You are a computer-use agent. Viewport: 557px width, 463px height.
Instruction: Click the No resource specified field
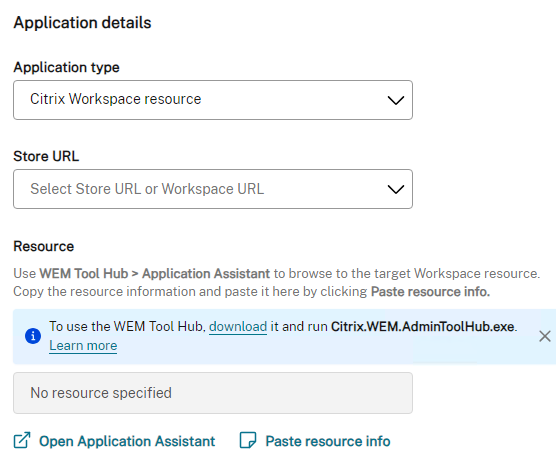pos(213,393)
